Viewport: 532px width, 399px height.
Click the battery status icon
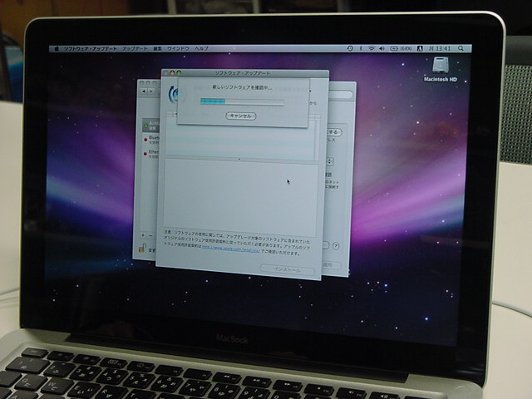(394, 48)
